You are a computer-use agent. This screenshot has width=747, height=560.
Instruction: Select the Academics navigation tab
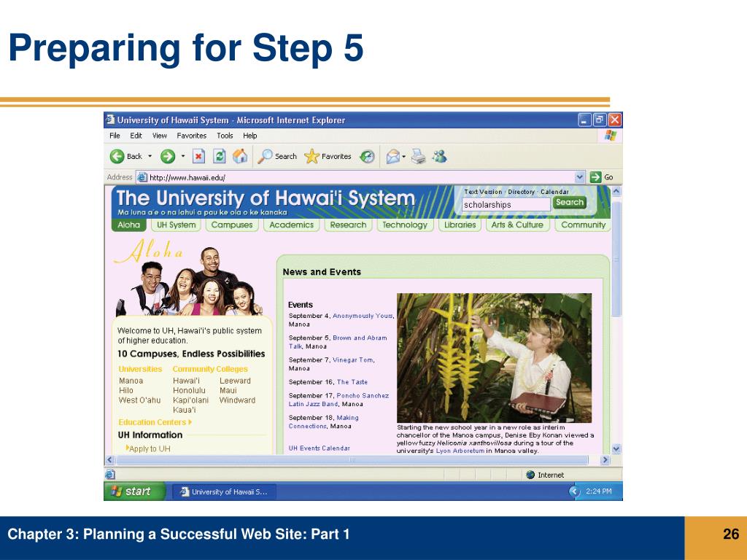click(x=292, y=225)
